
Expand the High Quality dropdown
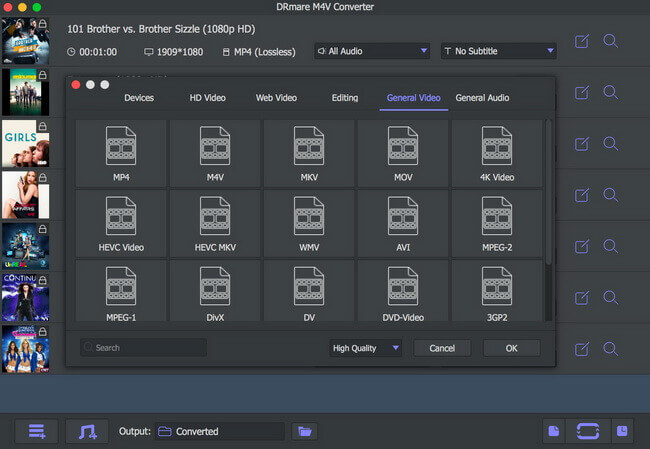[366, 348]
